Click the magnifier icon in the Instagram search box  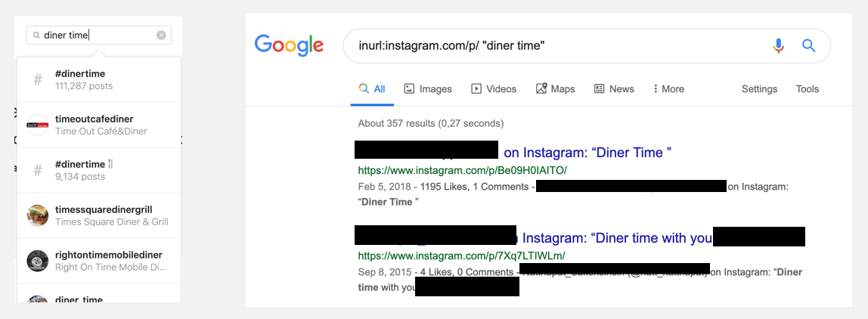click(36, 36)
